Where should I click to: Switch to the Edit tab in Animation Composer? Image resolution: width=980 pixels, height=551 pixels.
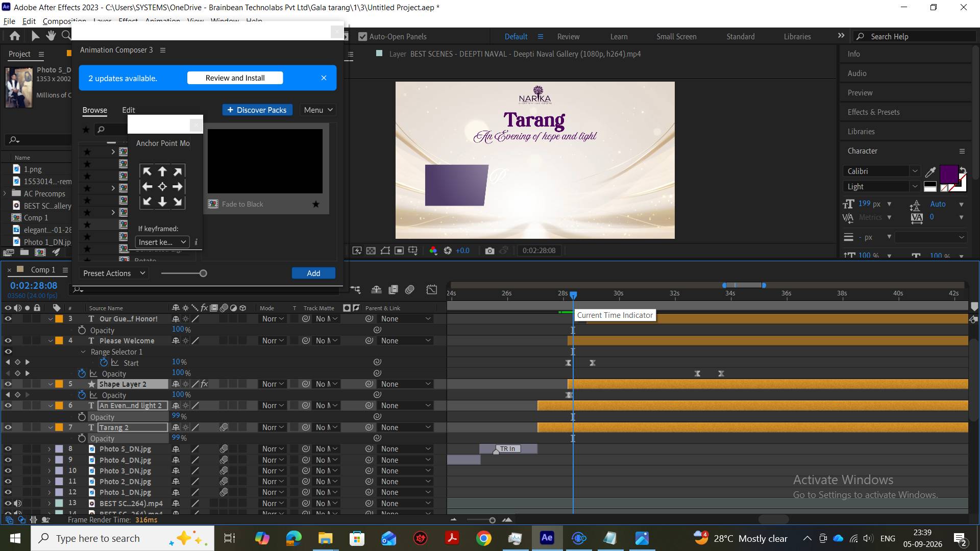(x=129, y=110)
